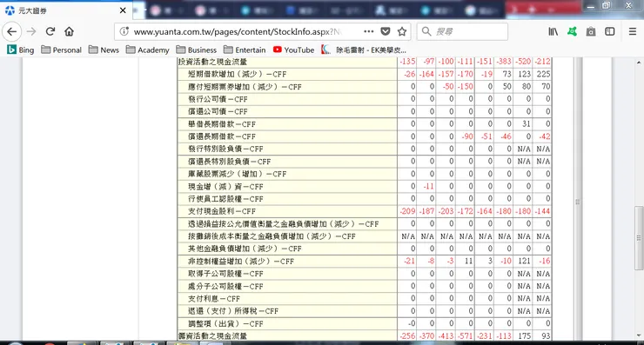Click the 搜尋 search box
644x345 pixels.
coord(462,31)
